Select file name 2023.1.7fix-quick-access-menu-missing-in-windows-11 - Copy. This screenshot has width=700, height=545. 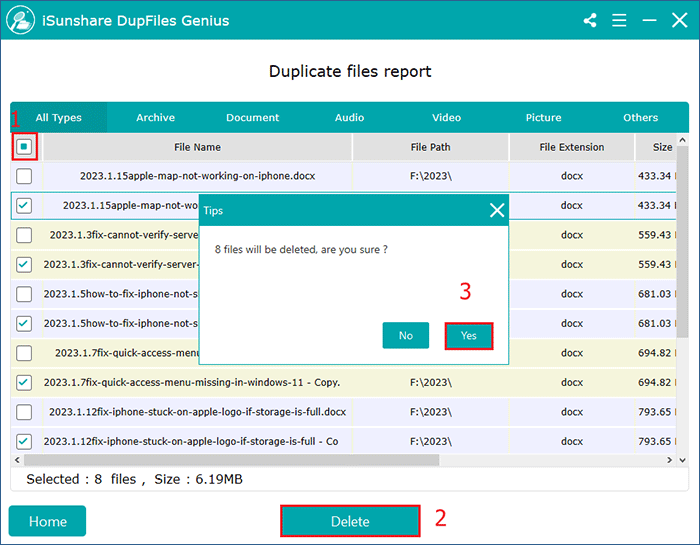[192, 383]
